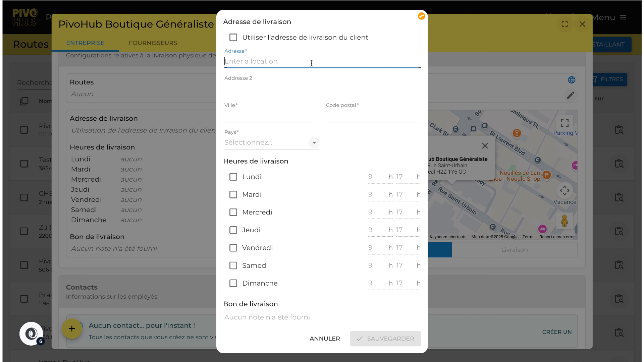The height and width of the screenshot is (362, 644).
Task: Check 'Utiliser l'adresse de livraison du client'
Action: pos(233,38)
